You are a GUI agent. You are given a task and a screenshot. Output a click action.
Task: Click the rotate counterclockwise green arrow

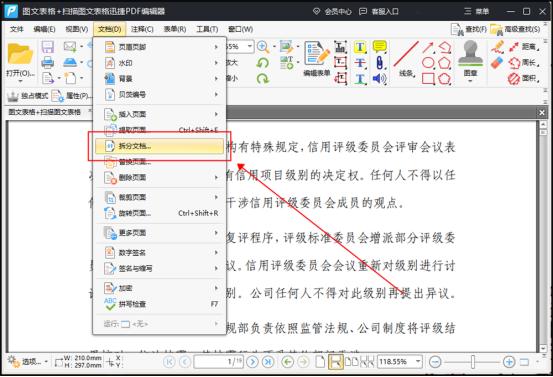(x=263, y=63)
